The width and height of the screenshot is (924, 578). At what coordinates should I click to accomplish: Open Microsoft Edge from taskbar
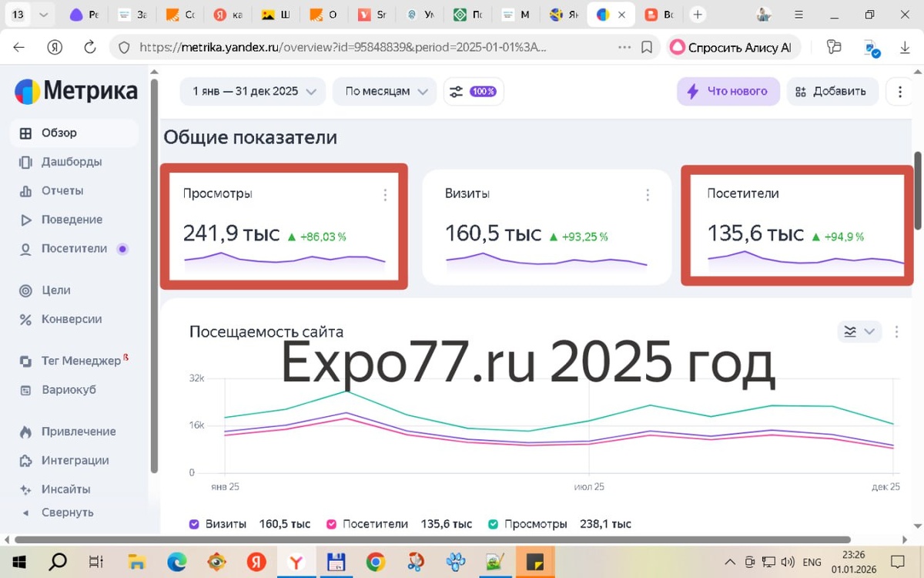(176, 562)
